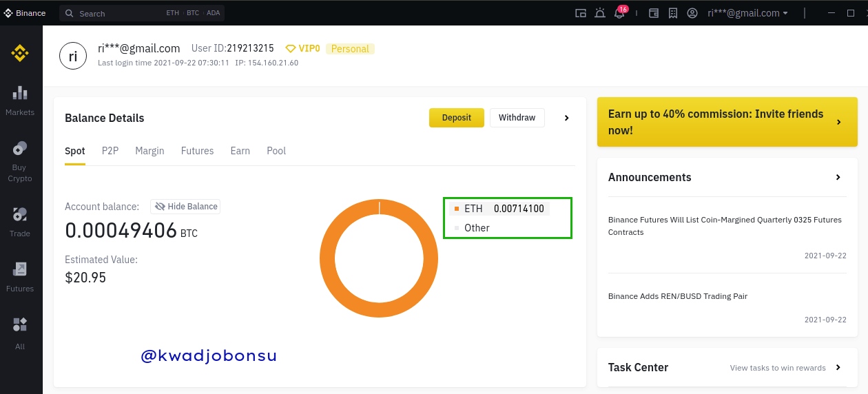Click the 'ri' profile avatar circle
The height and width of the screenshot is (394, 868).
tap(73, 56)
